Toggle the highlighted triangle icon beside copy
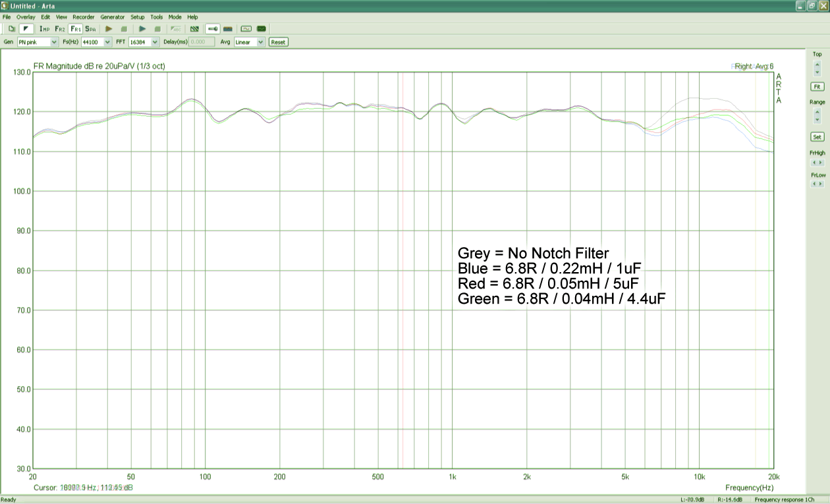The height and width of the screenshot is (504, 830). [26, 28]
